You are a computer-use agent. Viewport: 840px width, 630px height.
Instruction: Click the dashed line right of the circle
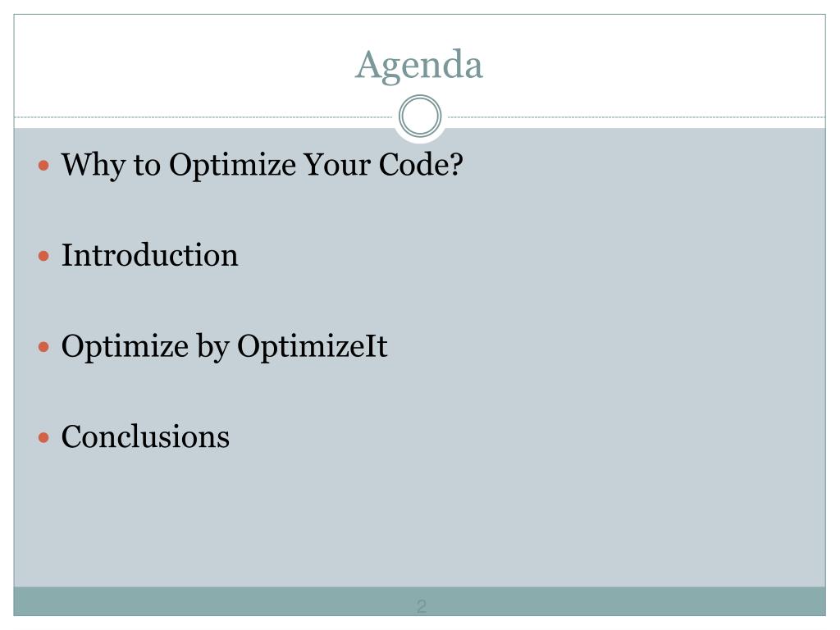coord(636,116)
